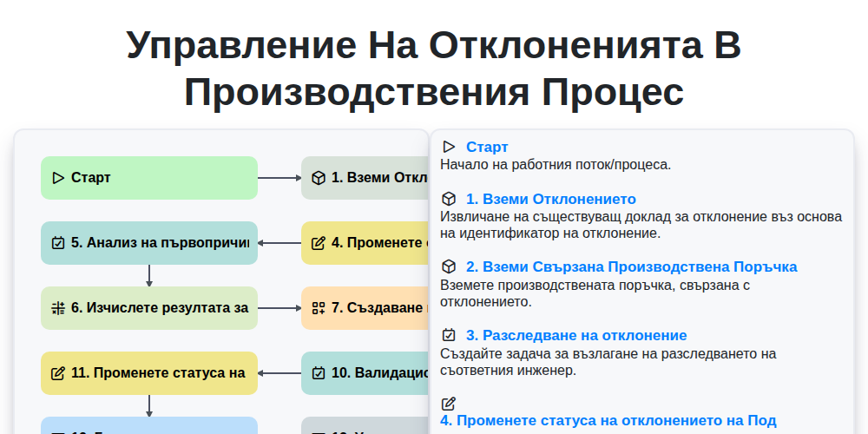
Task: Click the add-widget icon on node 7. Създаване
Action: click(319, 308)
